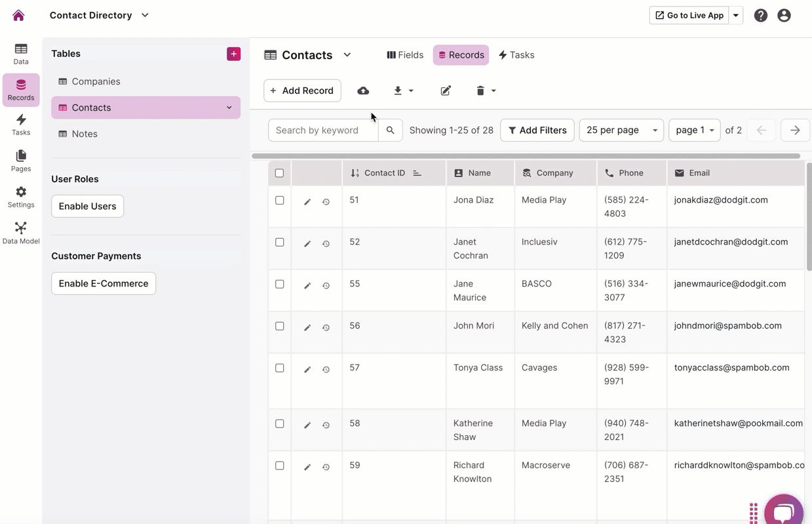The image size is (812, 524).
Task: Click the cloud upload import icon
Action: pos(363,91)
